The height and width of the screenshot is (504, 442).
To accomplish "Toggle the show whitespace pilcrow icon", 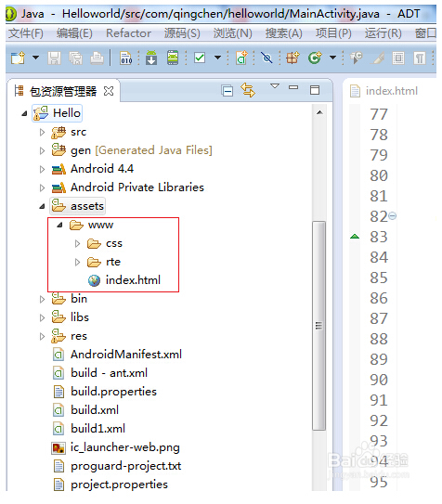I will coord(420,58).
